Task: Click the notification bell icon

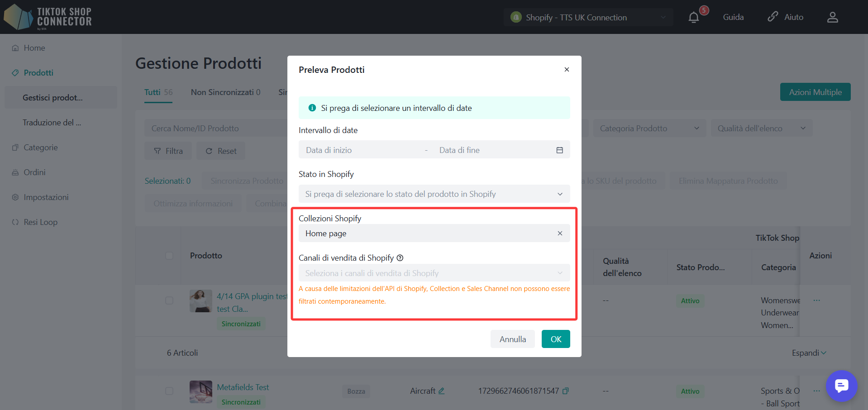Action: 693,18
